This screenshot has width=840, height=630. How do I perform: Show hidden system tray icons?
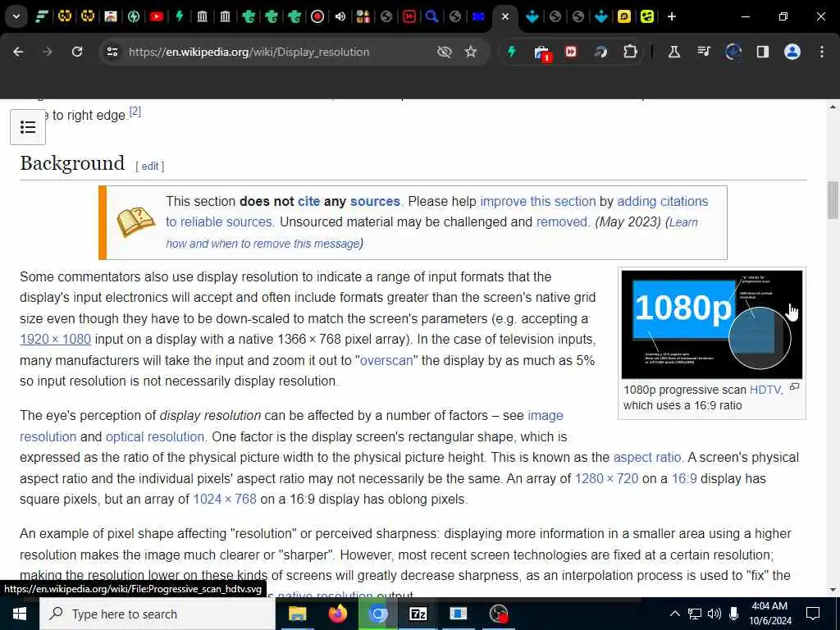click(x=675, y=614)
